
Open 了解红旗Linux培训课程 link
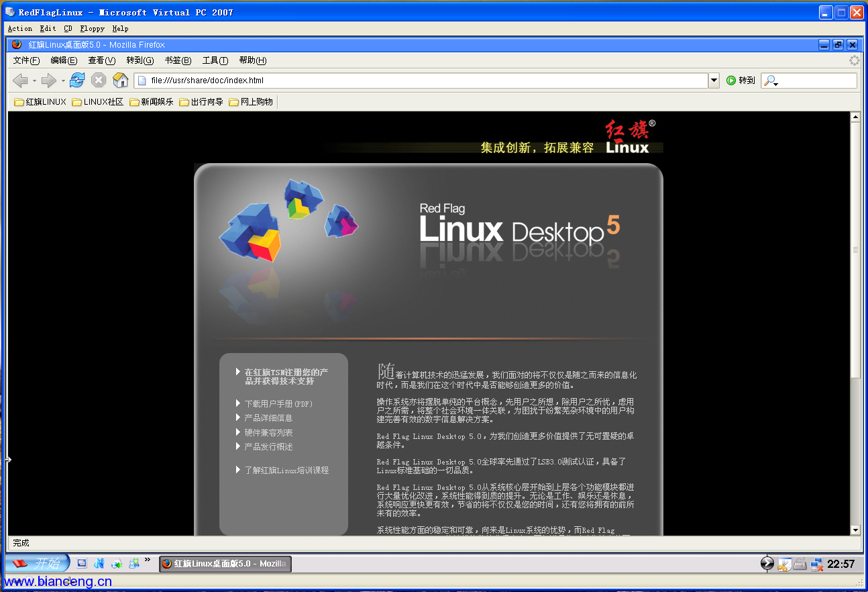286,470
